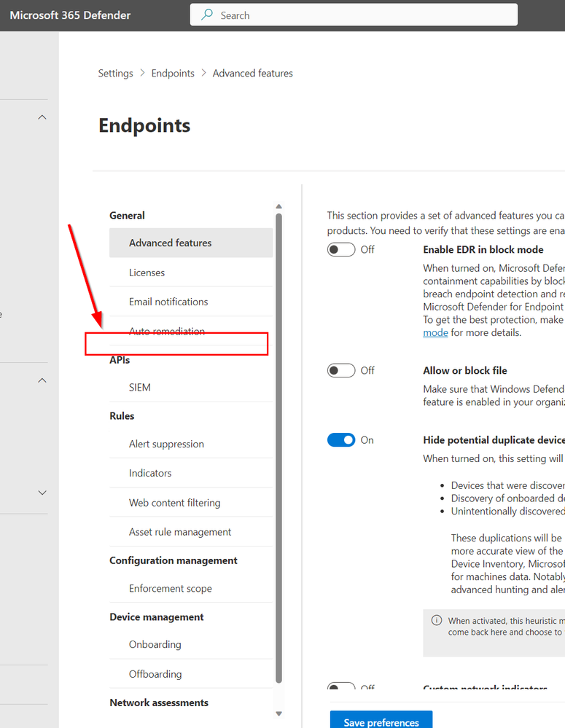Follow the 'mode' hyperlink in EDR description
This screenshot has width=565, height=728.
click(x=435, y=332)
